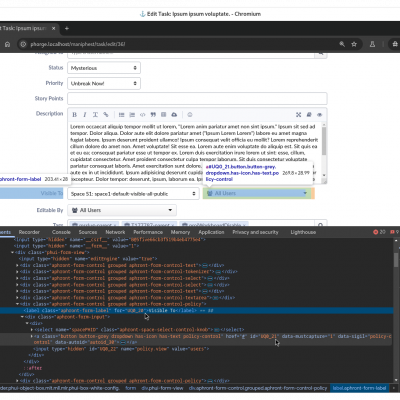
Task: Open the remarkup help book icon
Action: pyautogui.click(x=309, y=115)
